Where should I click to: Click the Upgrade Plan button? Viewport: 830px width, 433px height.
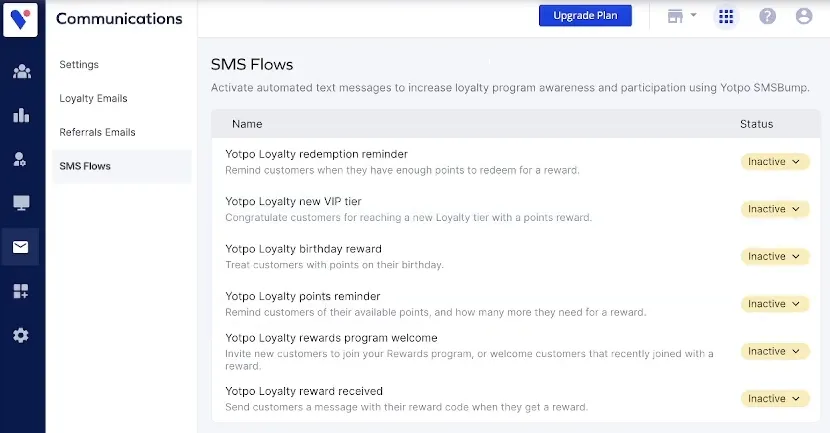pos(585,16)
